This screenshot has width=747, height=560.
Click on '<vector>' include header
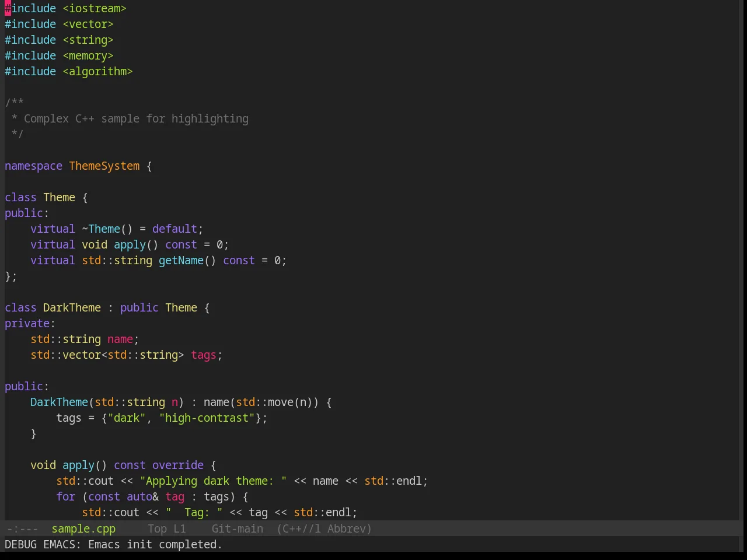point(88,24)
